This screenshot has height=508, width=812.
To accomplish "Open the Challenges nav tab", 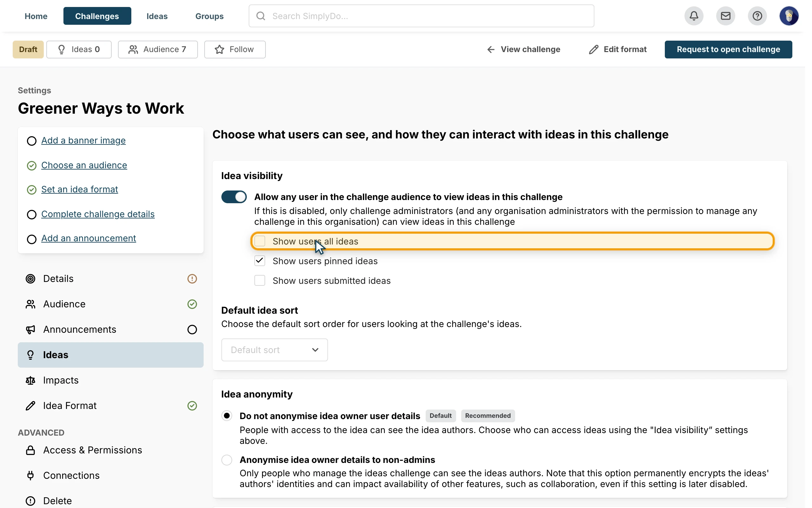I will pos(97,16).
